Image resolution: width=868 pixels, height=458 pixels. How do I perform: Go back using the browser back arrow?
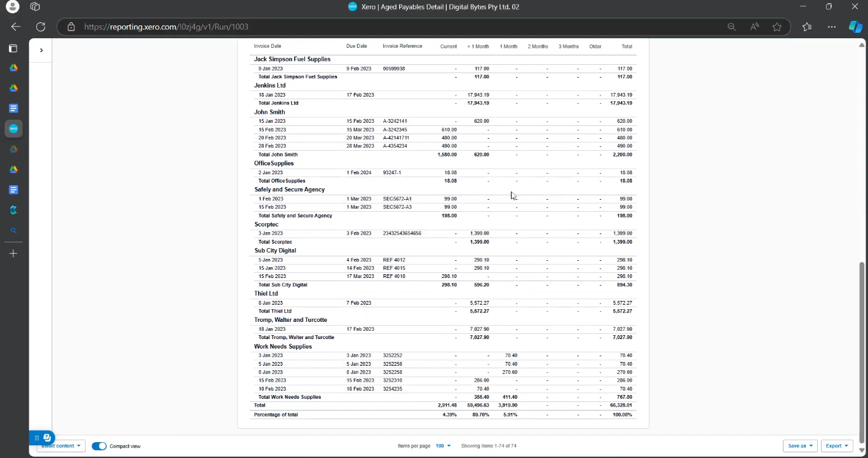pos(16,27)
